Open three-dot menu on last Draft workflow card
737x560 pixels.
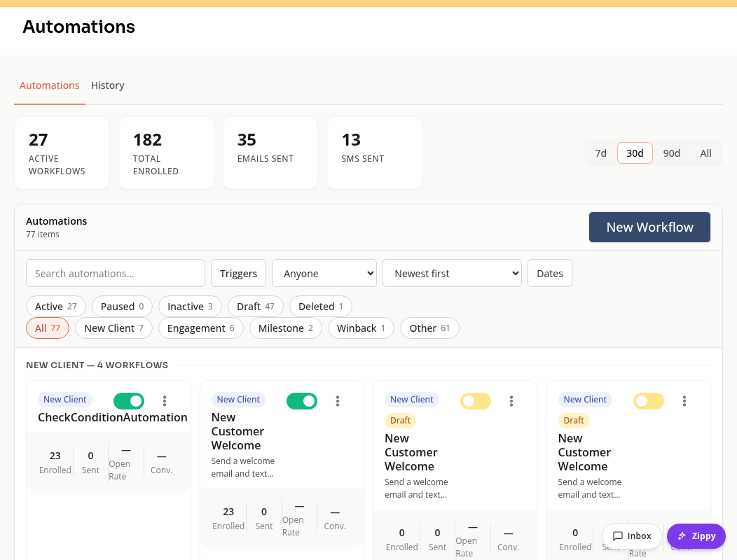click(x=684, y=400)
